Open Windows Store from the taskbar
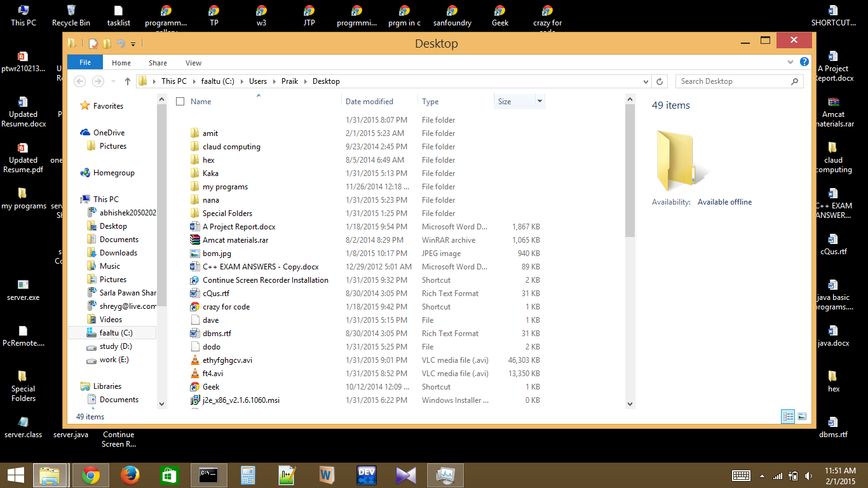The width and height of the screenshot is (868, 488). 170,475
